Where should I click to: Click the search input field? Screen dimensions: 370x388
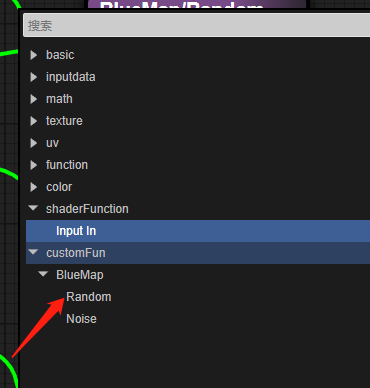pos(197,25)
